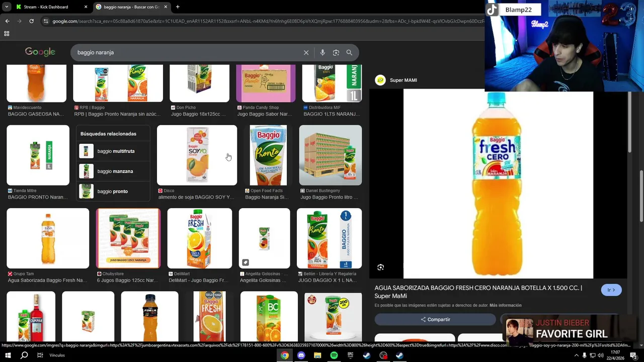Open the AGUA SABORIZADA BAGGIO FRESH CERO title
Screen dimensions: 644x362
478,292
